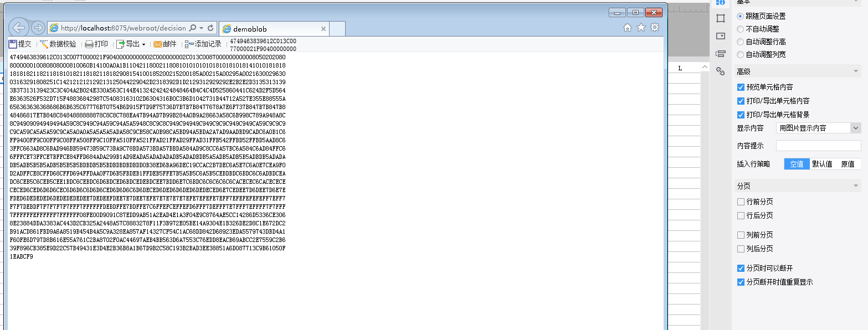Click the browser forward arrow button
Viewport: 868px width, 330px height.
pyautogui.click(x=38, y=27)
